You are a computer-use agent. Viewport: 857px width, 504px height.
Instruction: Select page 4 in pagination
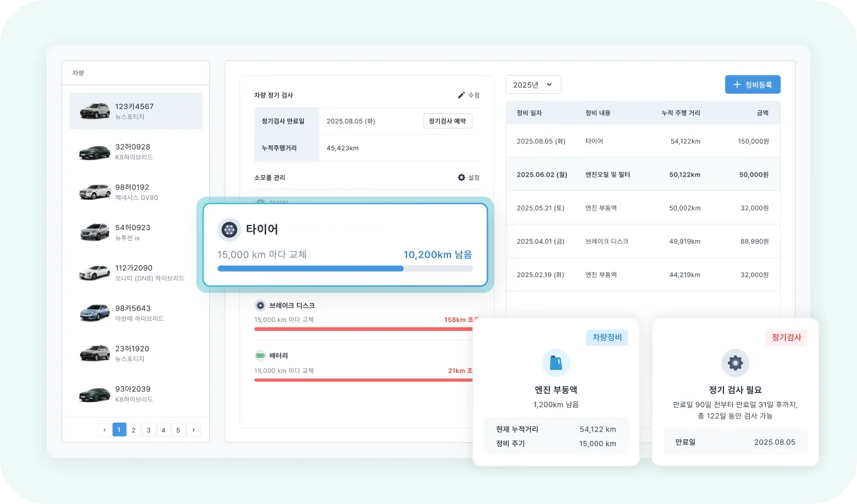point(163,430)
